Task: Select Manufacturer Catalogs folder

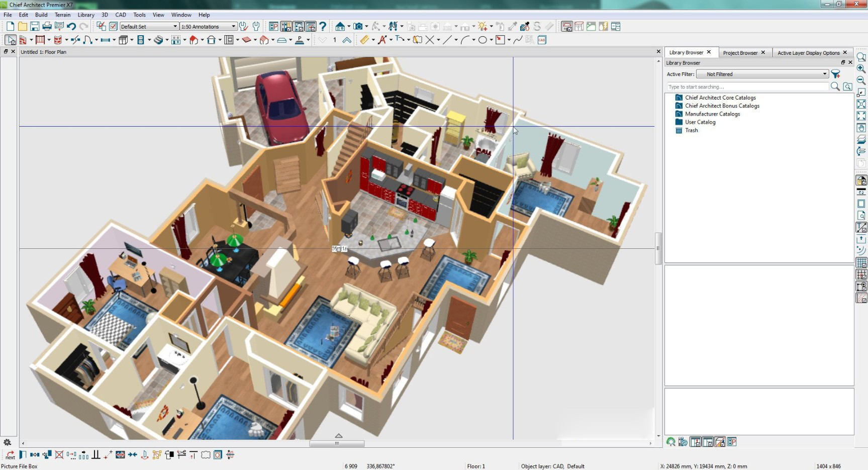Action: tap(712, 114)
